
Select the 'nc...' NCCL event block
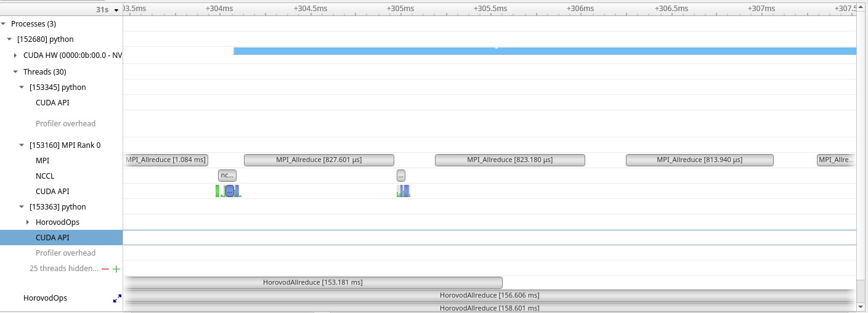[227, 175]
